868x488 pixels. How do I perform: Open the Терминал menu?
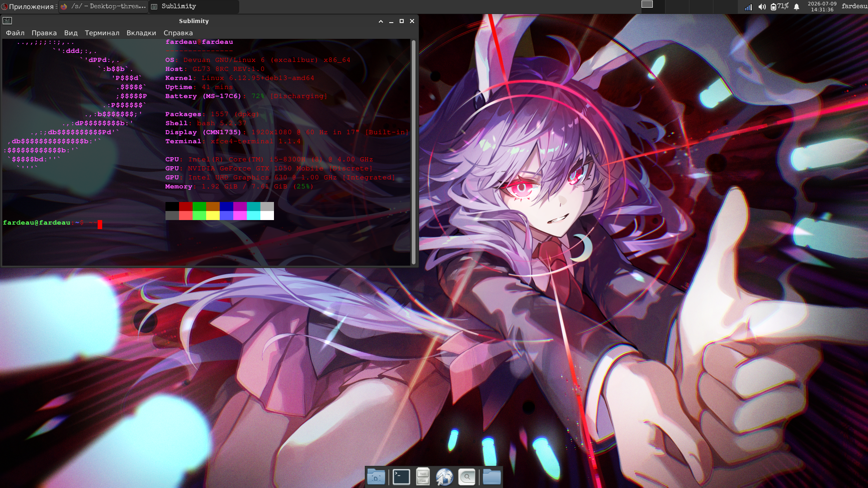tap(102, 33)
